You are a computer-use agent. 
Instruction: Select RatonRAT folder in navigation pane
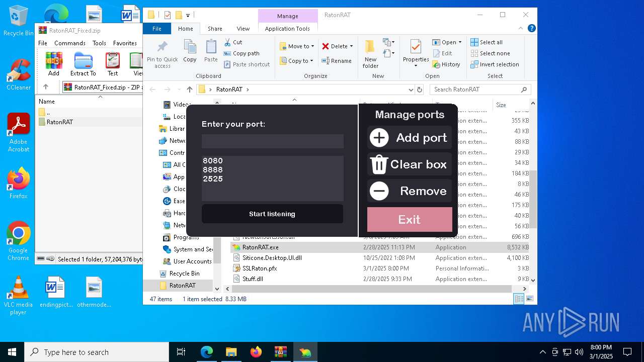point(177,286)
